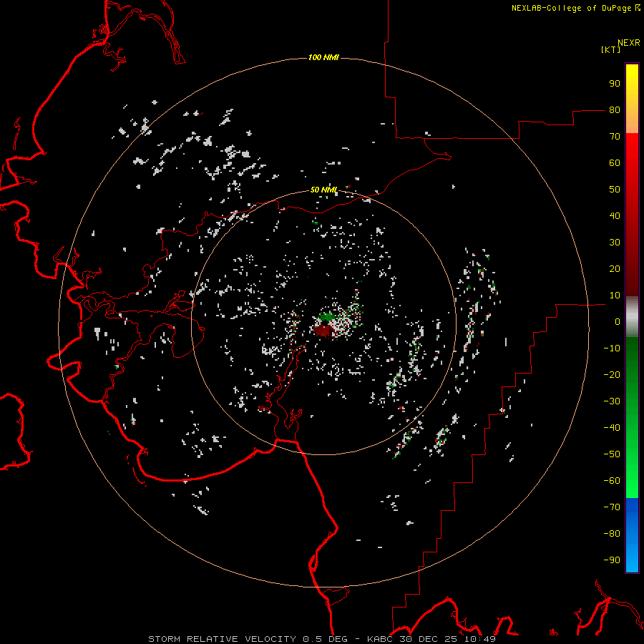Click the -10 value on velocity scale
This screenshot has width=644, height=644.
coord(612,348)
